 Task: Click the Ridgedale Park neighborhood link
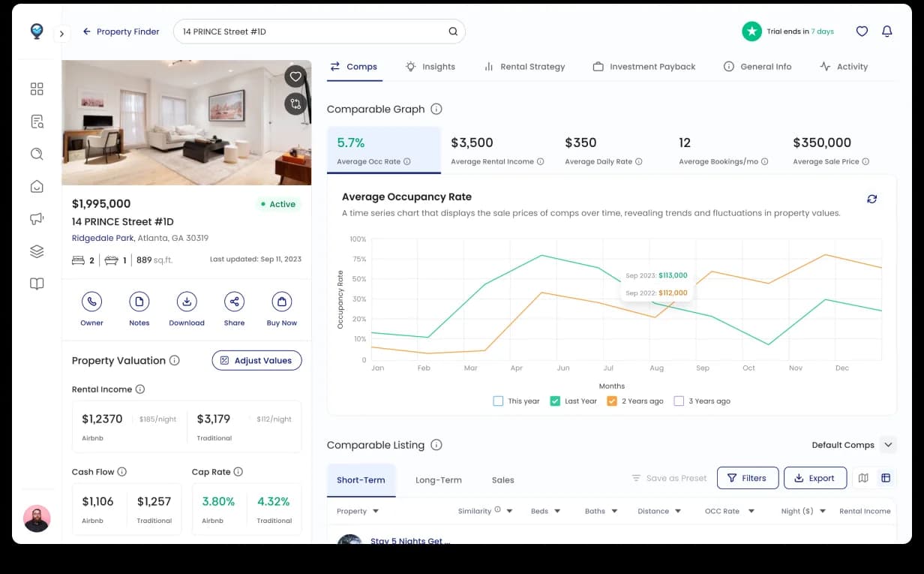pos(103,238)
